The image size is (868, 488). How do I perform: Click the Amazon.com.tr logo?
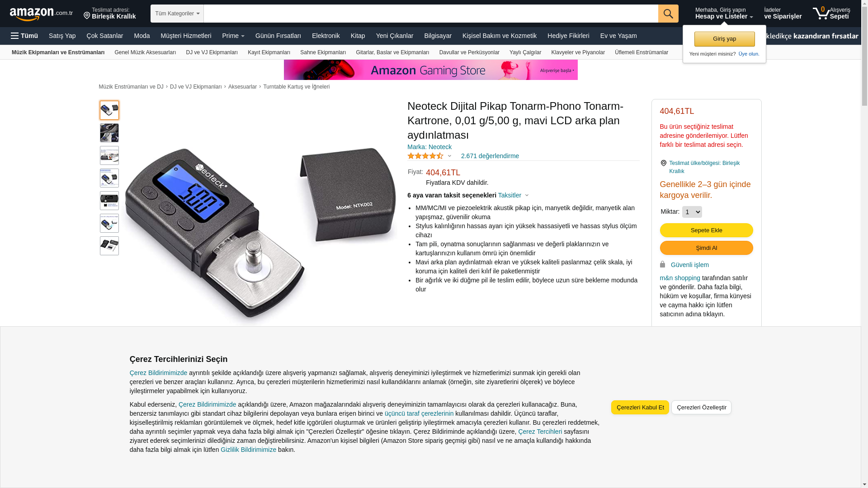coord(41,14)
